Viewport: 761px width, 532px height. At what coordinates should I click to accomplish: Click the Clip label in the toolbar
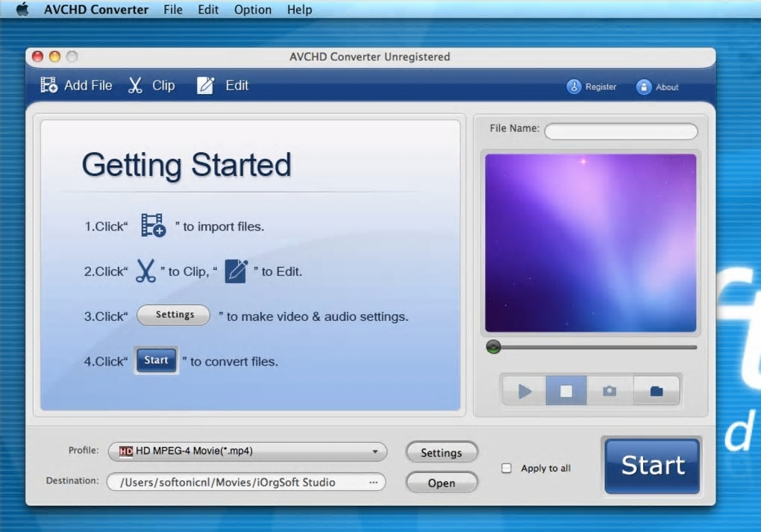click(x=163, y=85)
